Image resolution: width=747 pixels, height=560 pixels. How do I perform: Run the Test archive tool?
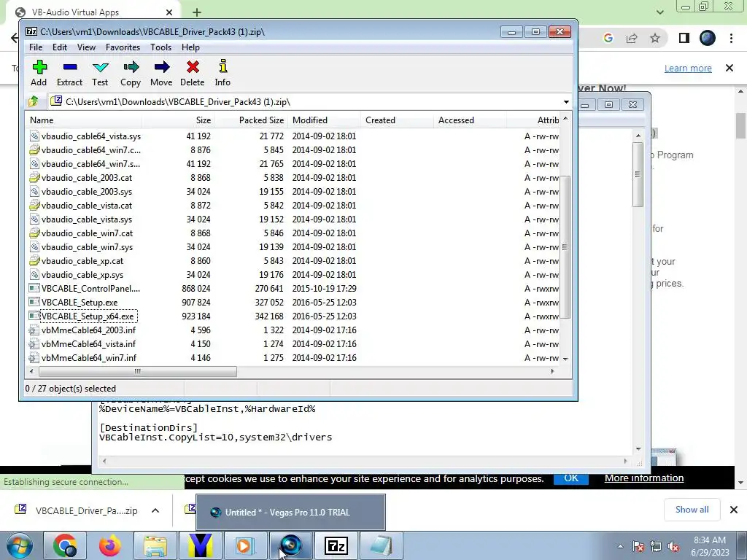coord(100,73)
